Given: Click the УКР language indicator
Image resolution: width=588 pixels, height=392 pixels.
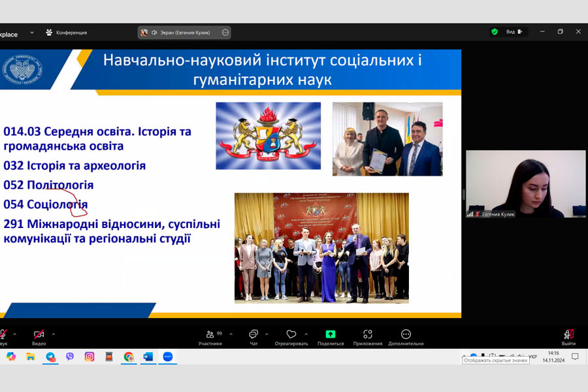Looking at the screenshot, I should pos(533,356).
